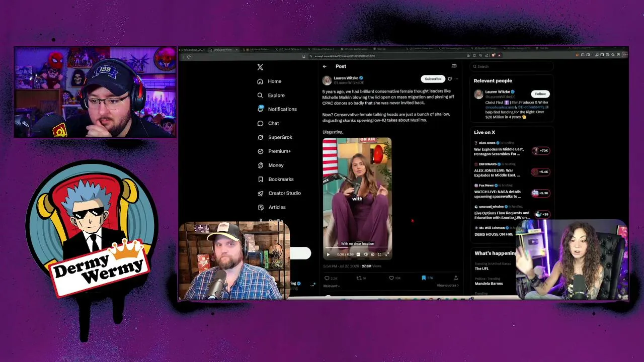Follow Lauren Witzke in Relevant people
Screen dimensions: 644x362
[540, 94]
